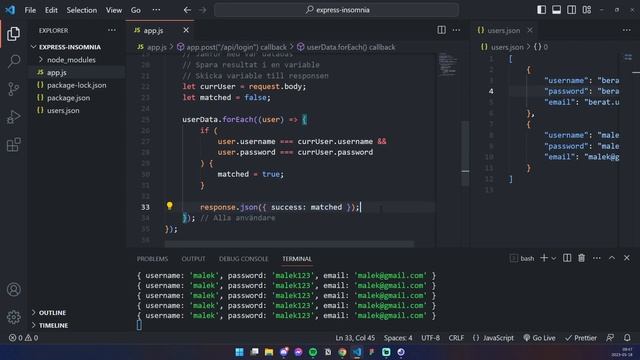640x360 pixels.
Task: Open package.json in the explorer
Action: 68,98
